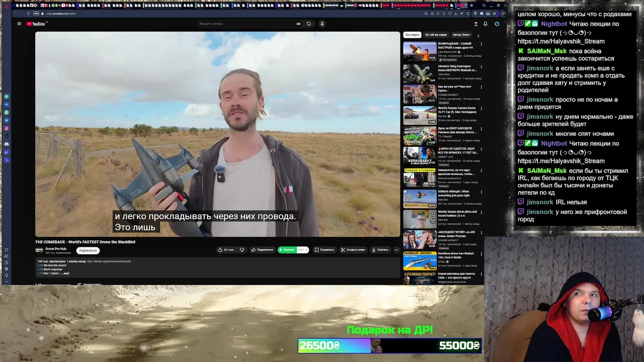Open Drone Pro Hub channel avatar
Viewport: 644px width, 362px height.
click(x=39, y=250)
